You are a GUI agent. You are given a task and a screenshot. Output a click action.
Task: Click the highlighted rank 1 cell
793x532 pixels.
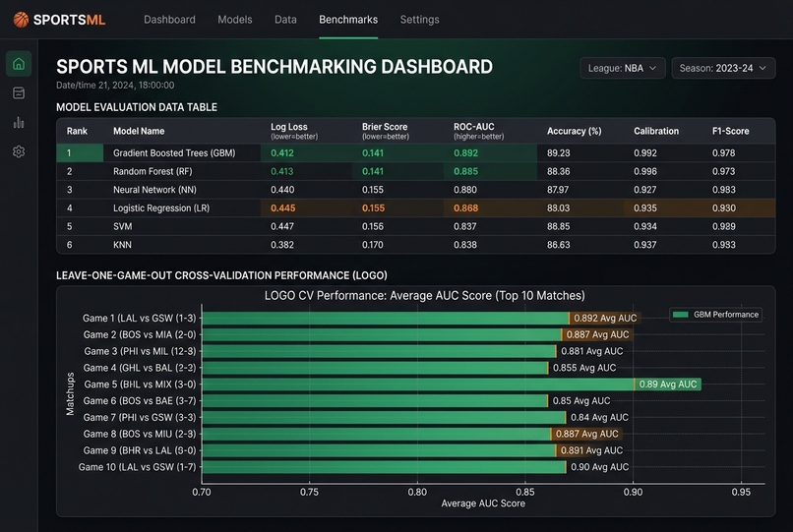[80, 152]
